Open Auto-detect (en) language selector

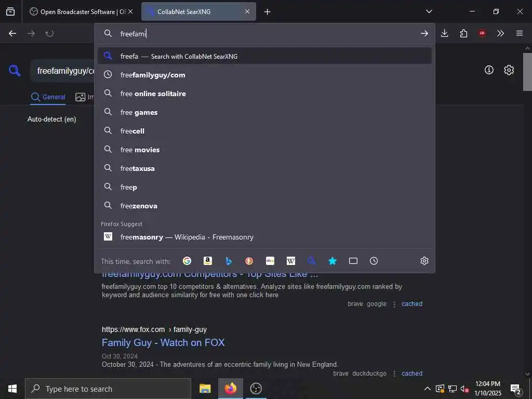[x=51, y=119]
